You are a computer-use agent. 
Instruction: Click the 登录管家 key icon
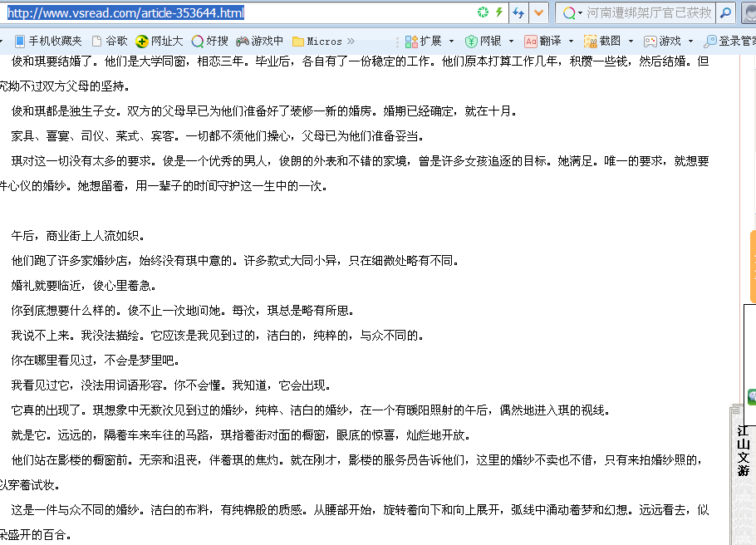coord(710,42)
